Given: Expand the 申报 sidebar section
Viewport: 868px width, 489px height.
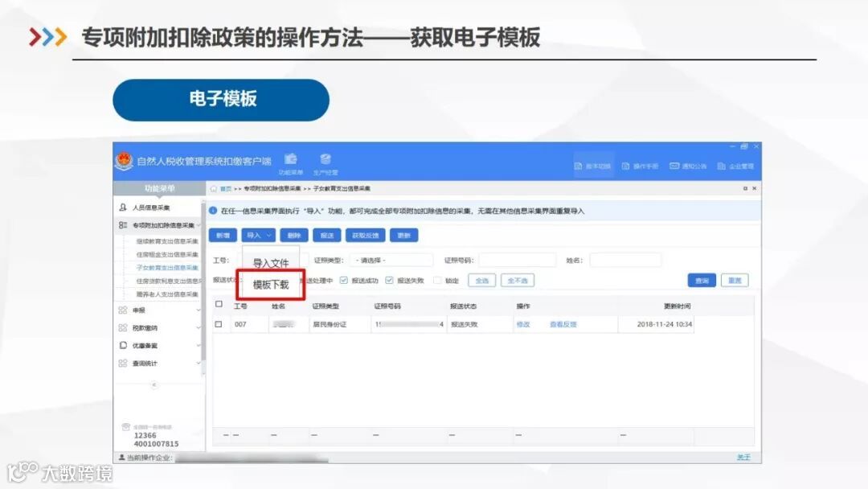Looking at the screenshot, I should 199,310.
